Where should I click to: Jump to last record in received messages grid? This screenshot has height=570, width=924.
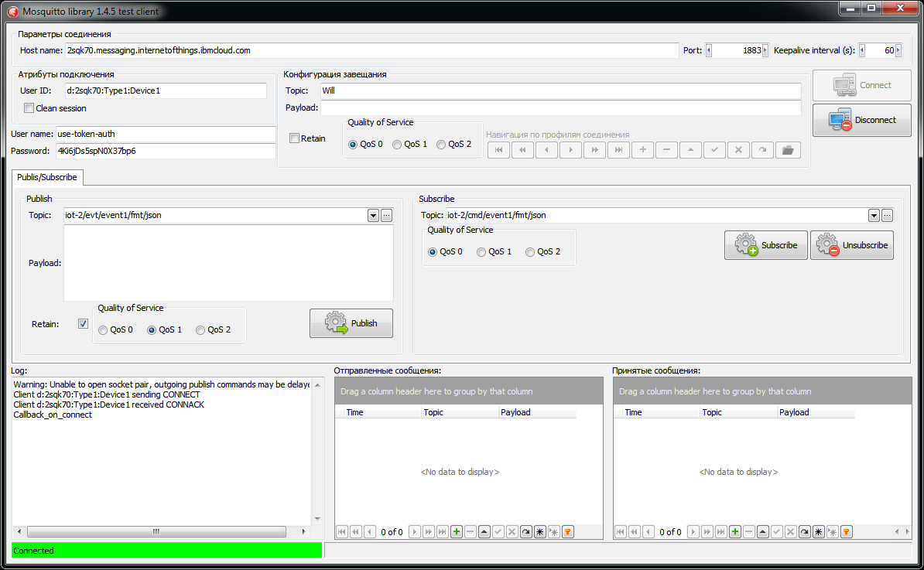click(721, 531)
